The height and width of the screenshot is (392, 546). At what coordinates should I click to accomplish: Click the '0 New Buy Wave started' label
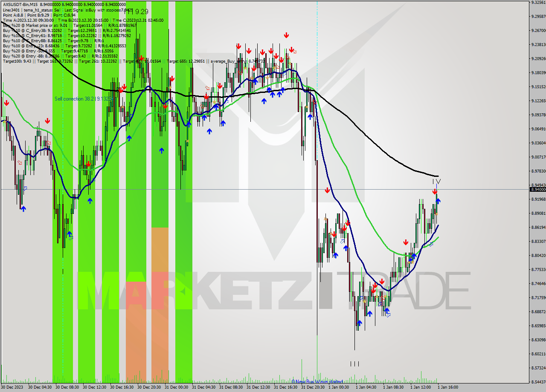317,381
